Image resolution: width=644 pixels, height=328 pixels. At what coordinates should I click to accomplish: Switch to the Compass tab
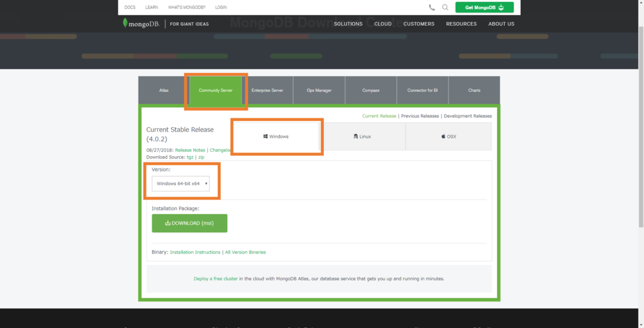pos(371,90)
